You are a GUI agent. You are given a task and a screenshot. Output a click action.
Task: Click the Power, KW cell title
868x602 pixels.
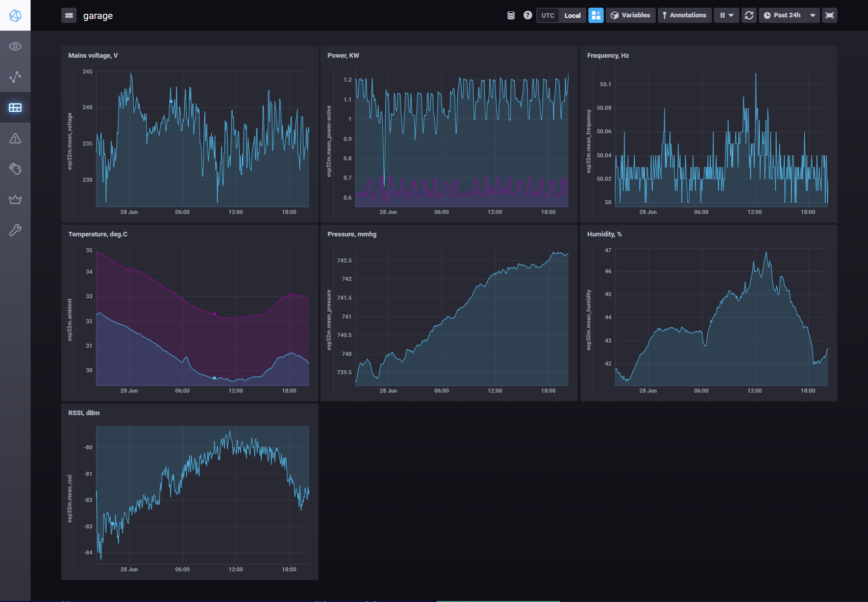coord(343,56)
